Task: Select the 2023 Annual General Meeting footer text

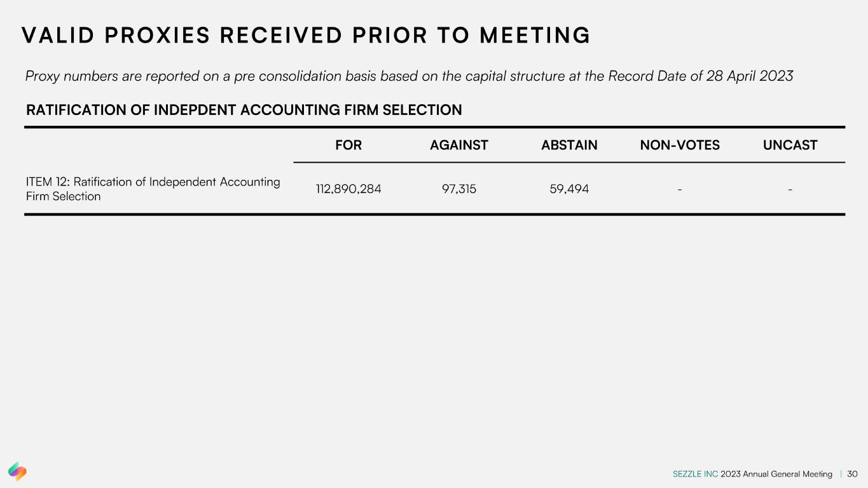Action: coord(776,474)
